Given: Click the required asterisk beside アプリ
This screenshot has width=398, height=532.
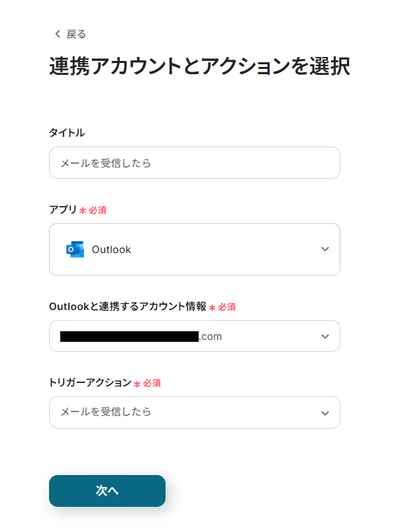Looking at the screenshot, I should click(83, 211).
